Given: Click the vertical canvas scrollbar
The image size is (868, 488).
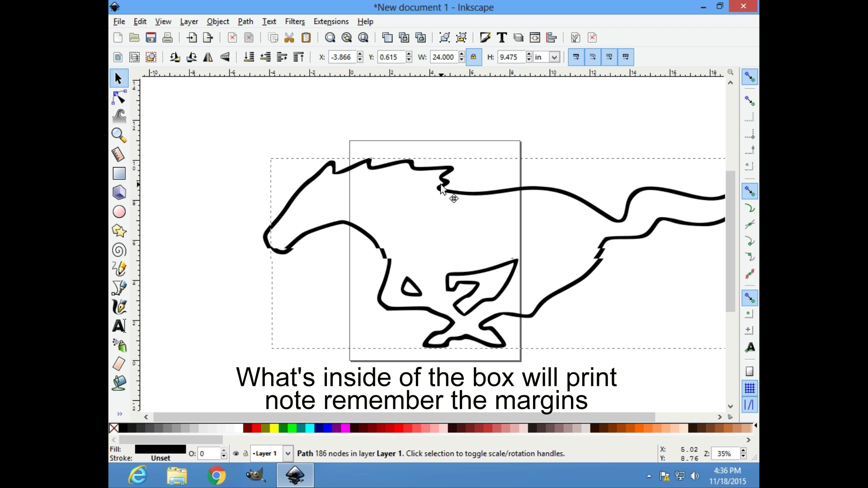Looking at the screenshot, I should coord(731,242).
